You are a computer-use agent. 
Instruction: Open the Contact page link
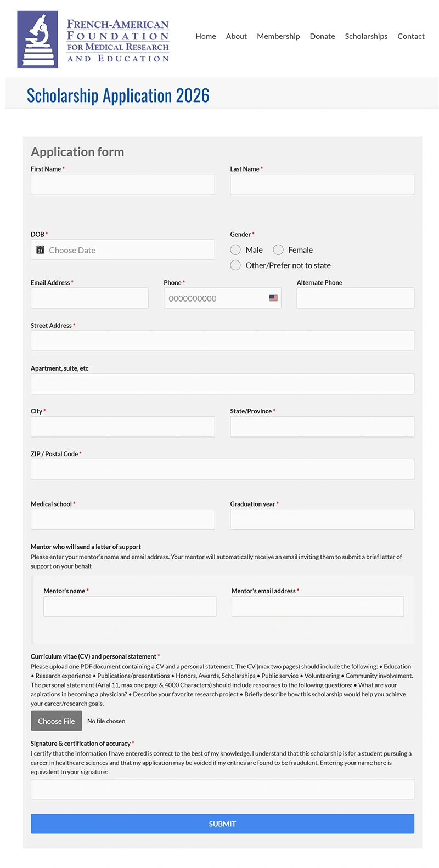(411, 36)
